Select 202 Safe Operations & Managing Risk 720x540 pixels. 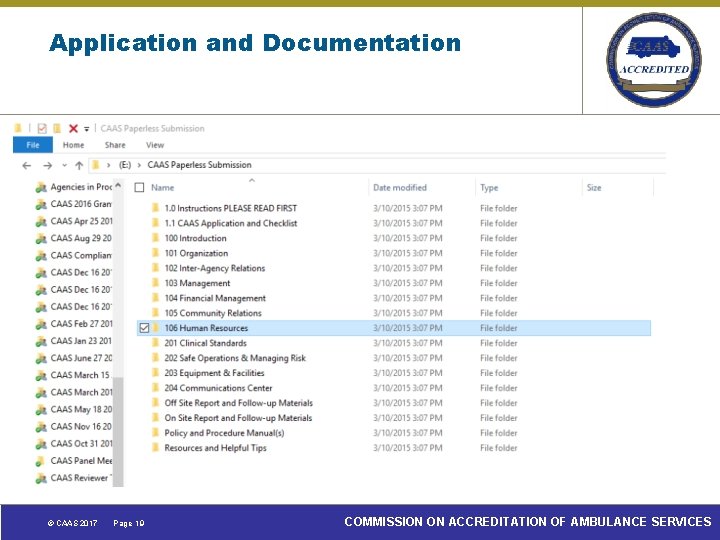[235, 358]
